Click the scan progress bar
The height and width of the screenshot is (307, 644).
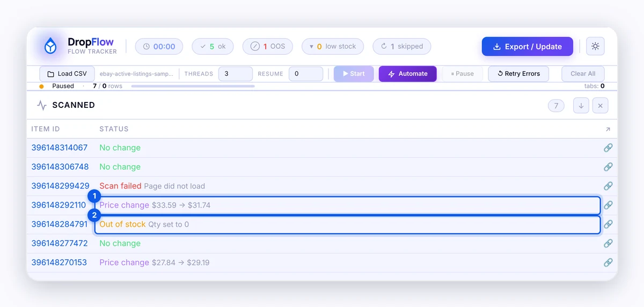click(x=193, y=86)
